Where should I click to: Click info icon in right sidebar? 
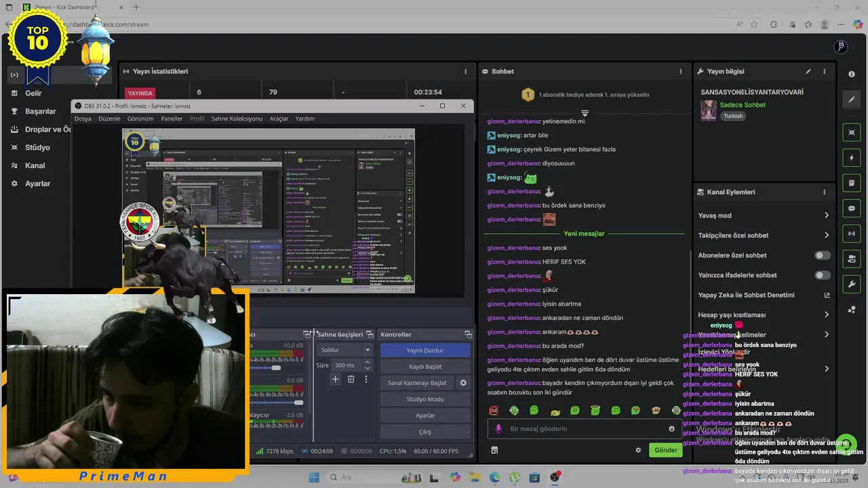click(852, 74)
